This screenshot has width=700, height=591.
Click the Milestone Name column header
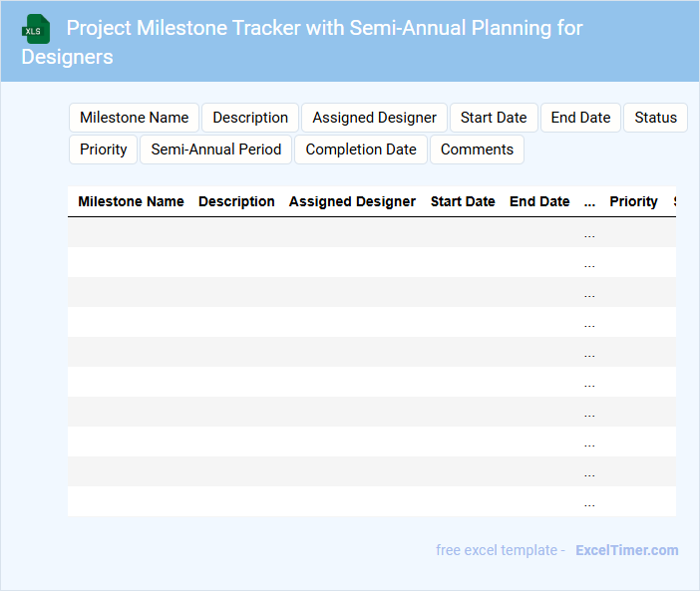click(131, 201)
